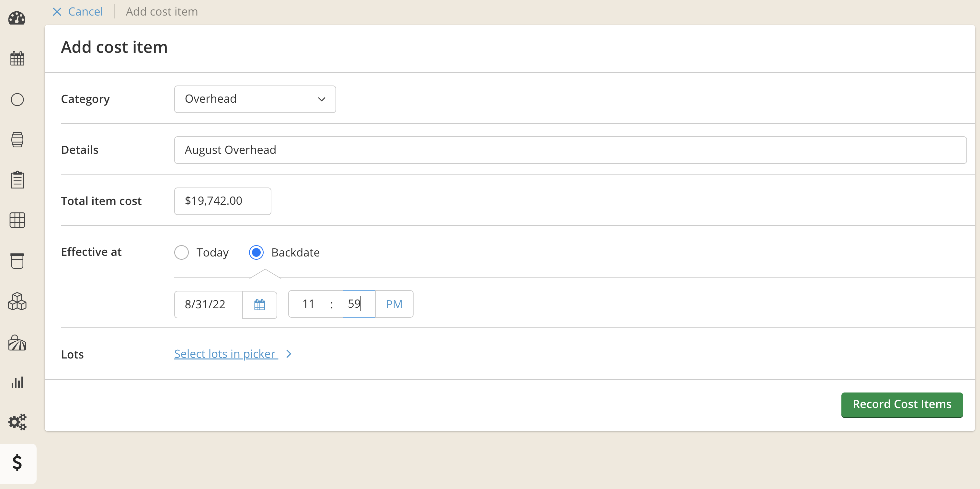This screenshot has width=980, height=489.
Task: Click the dollar sign costs sidebar icon
Action: (17, 463)
